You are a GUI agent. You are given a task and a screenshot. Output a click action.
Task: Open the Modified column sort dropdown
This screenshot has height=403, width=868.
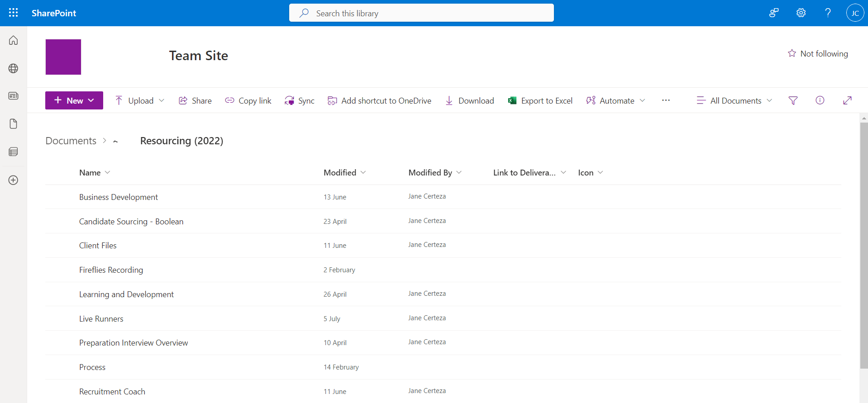click(x=344, y=172)
